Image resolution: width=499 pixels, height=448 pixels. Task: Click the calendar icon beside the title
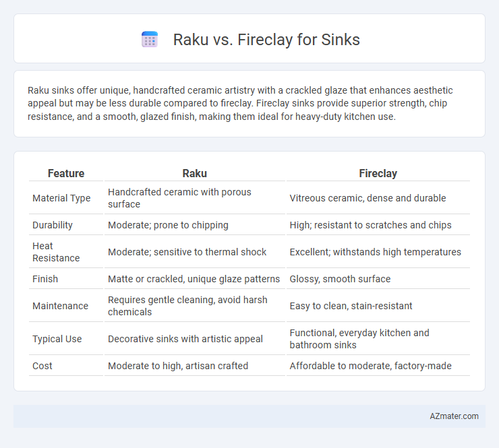[150, 40]
